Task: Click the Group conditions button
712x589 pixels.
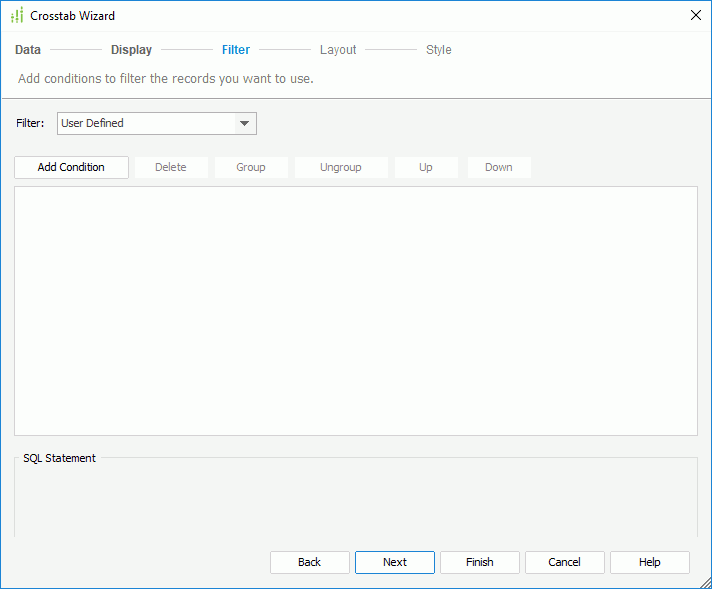Action: click(x=251, y=167)
